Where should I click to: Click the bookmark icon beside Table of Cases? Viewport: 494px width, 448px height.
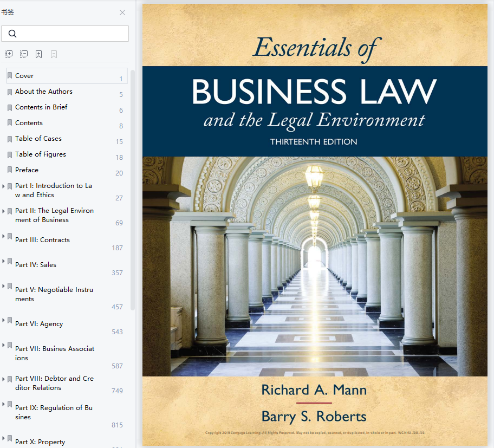tap(10, 139)
